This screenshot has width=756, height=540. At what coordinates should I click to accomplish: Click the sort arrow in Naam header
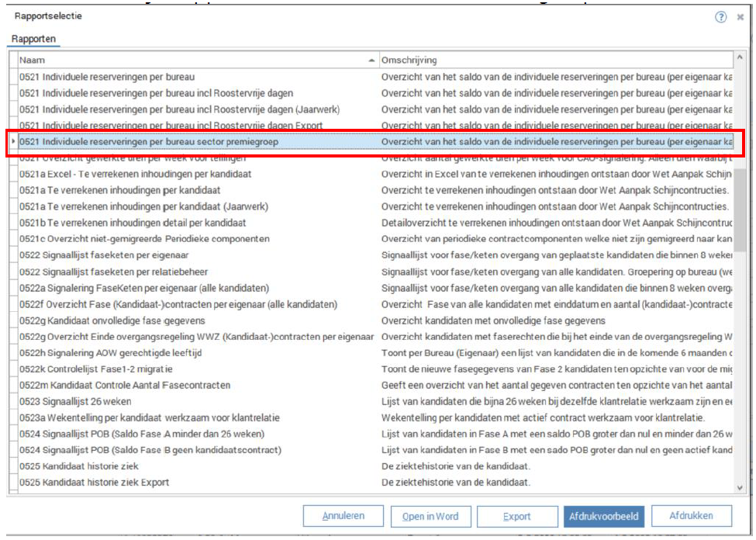(x=371, y=60)
